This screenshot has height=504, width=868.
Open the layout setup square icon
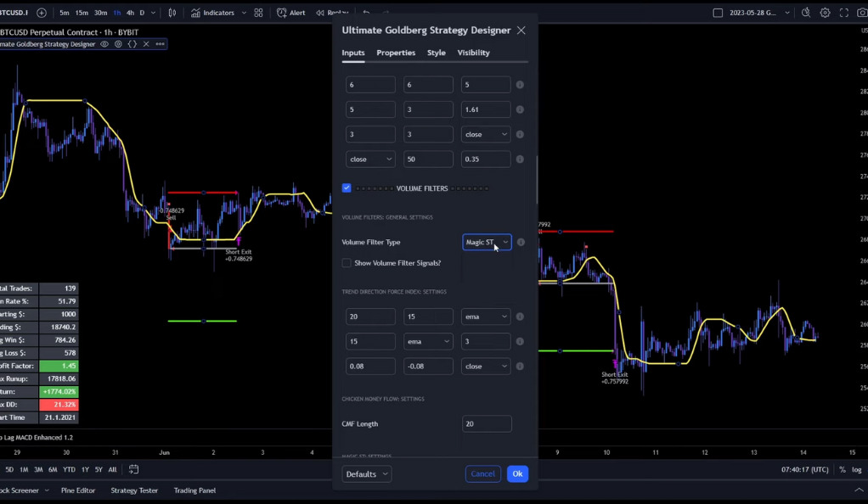(x=718, y=12)
